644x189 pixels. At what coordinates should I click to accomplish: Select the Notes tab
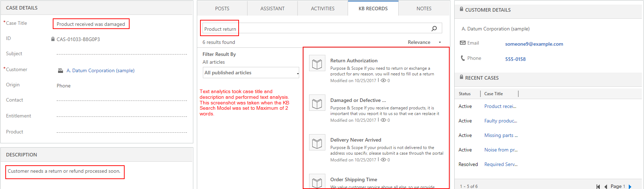click(x=424, y=8)
